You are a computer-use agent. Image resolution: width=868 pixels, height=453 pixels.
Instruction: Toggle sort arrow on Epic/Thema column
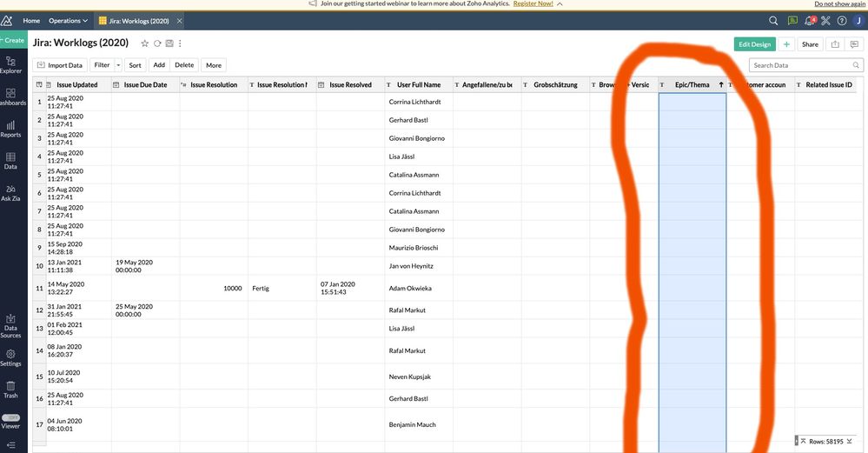[x=721, y=84]
